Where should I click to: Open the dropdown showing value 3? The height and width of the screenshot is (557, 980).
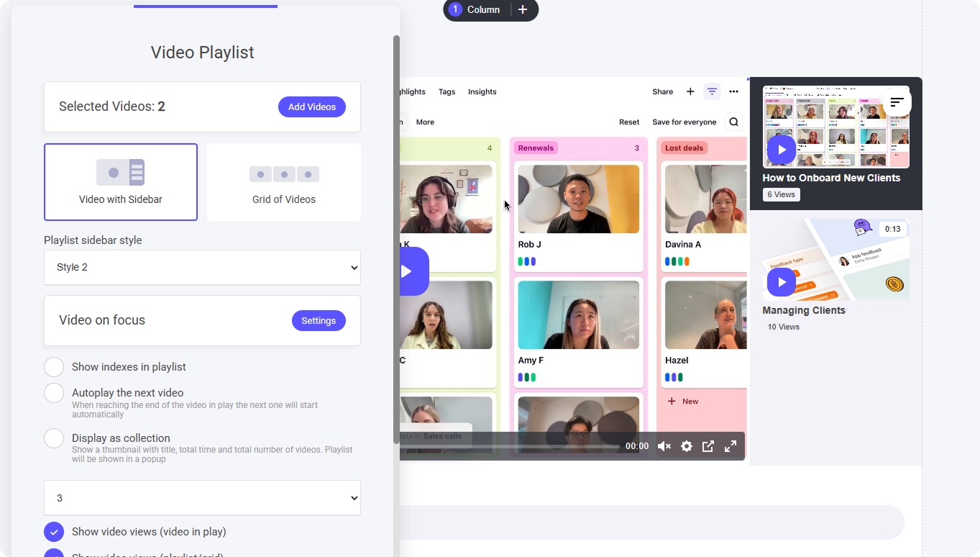[202, 498]
